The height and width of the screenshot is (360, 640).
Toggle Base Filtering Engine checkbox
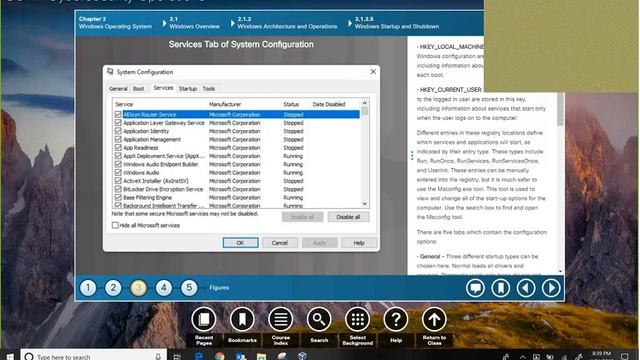(x=118, y=197)
